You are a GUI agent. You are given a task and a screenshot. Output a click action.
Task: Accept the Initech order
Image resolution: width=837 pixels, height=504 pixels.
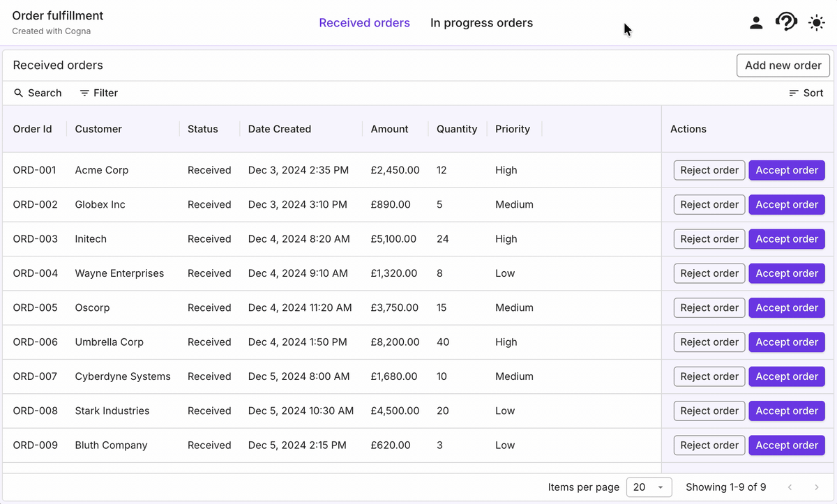pyautogui.click(x=787, y=239)
